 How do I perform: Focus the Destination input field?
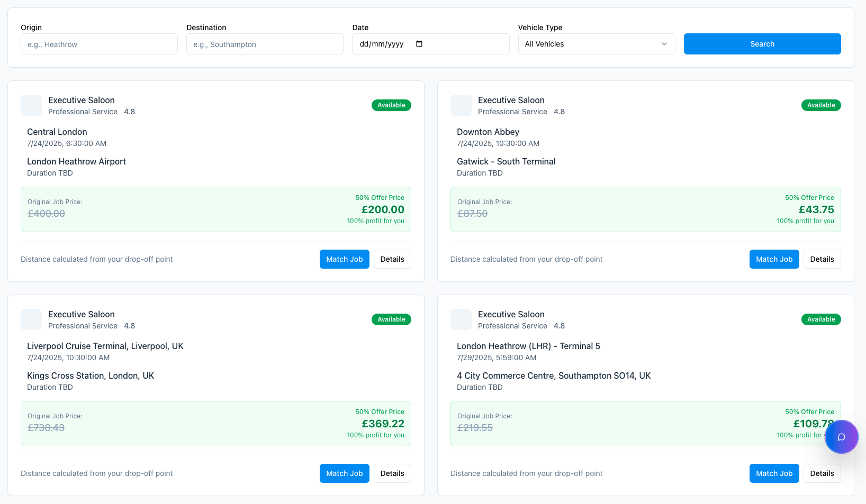click(265, 44)
